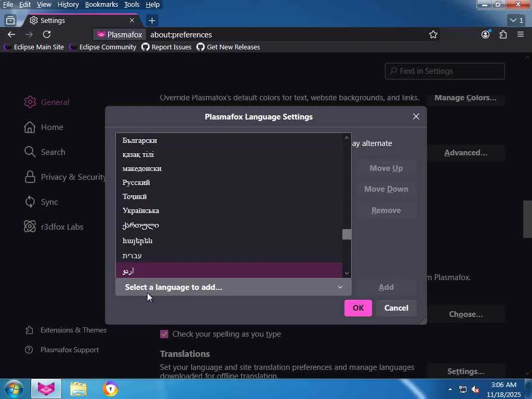Open the Translations Settings button
The height and width of the screenshot is (399, 532).
tap(465, 371)
